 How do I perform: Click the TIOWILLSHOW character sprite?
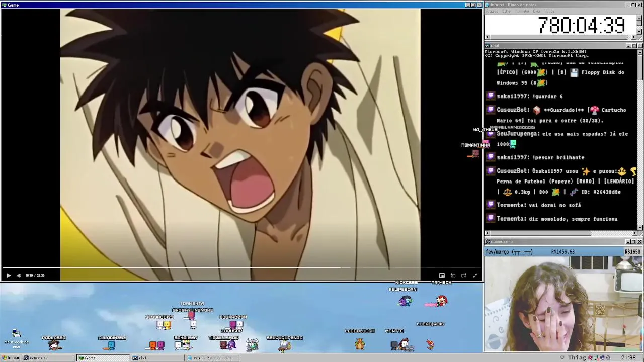(223, 345)
